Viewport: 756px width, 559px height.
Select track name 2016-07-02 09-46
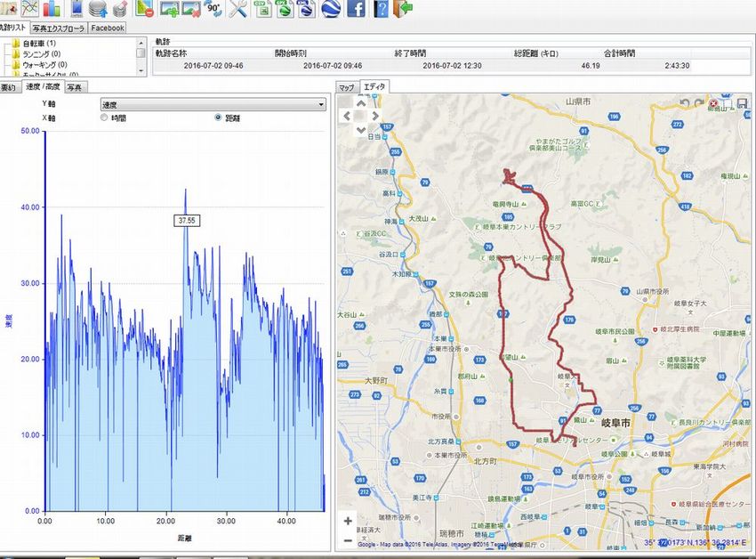213,66
